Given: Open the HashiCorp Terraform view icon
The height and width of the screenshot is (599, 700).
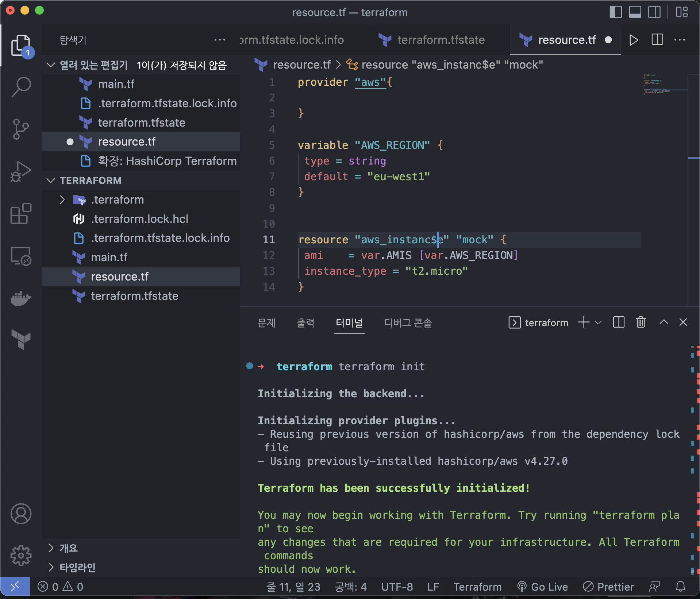Looking at the screenshot, I should coord(21,340).
